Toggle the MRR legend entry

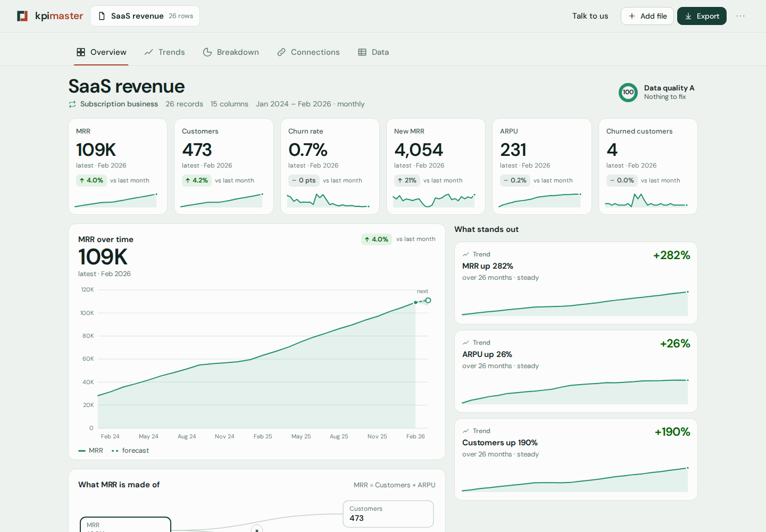90,451
